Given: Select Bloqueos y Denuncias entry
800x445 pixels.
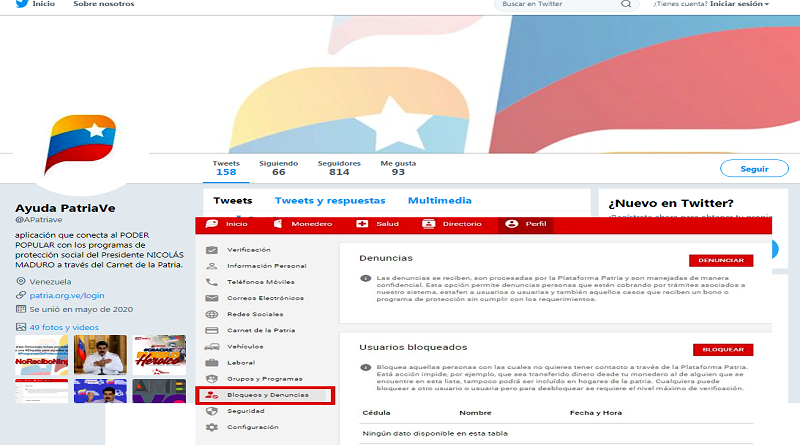Looking at the screenshot, I should (x=265, y=395).
